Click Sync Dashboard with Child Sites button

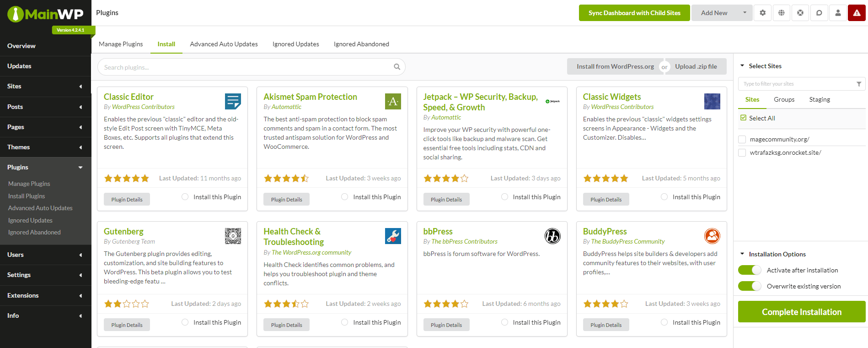pos(634,13)
